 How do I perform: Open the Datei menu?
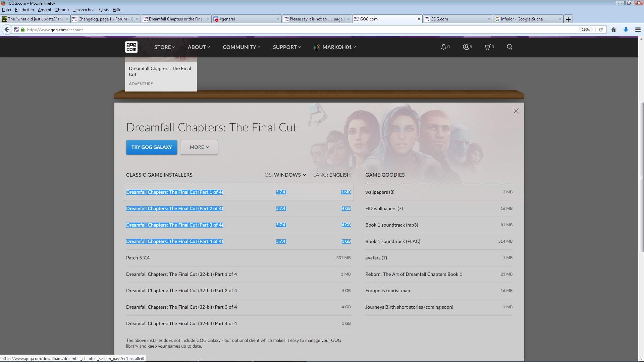(x=6, y=10)
